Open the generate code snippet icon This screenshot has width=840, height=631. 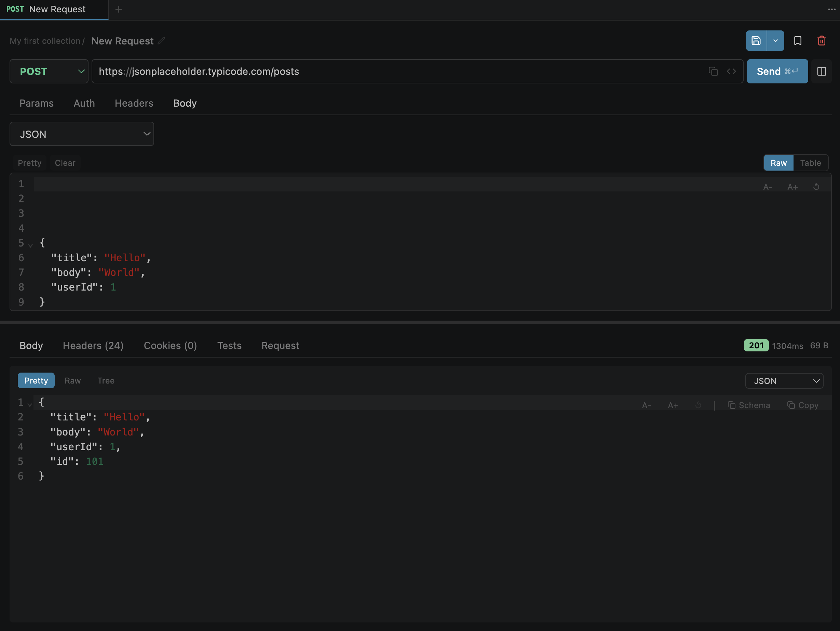(731, 71)
